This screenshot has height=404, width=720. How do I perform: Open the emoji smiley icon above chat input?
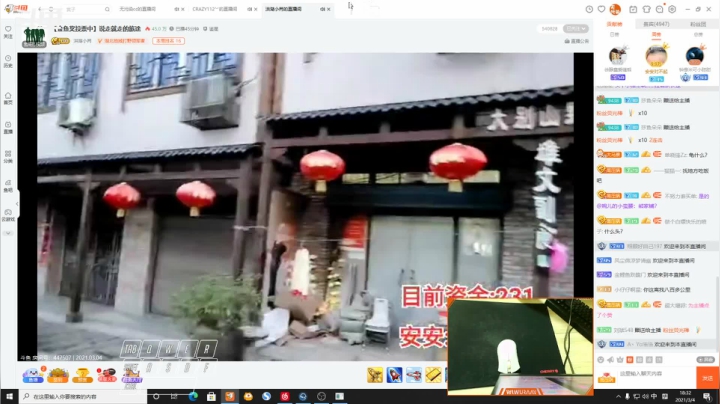[601, 359]
